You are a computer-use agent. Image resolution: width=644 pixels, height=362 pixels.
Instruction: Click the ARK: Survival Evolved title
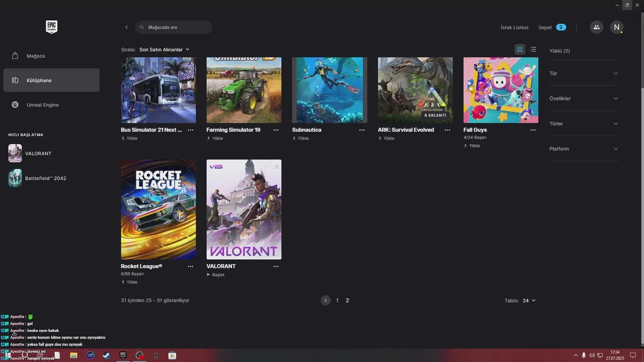point(406,130)
